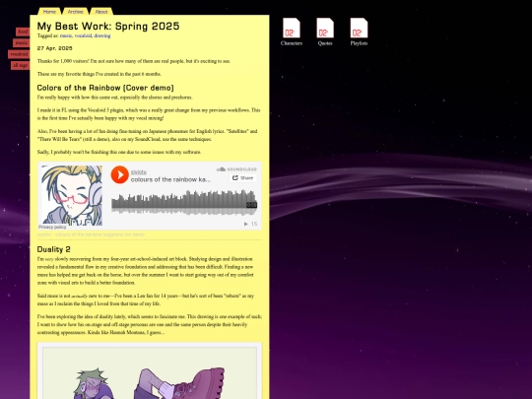Follow the vocaloid link under Tagged as
532x399 pixels.
click(x=83, y=35)
